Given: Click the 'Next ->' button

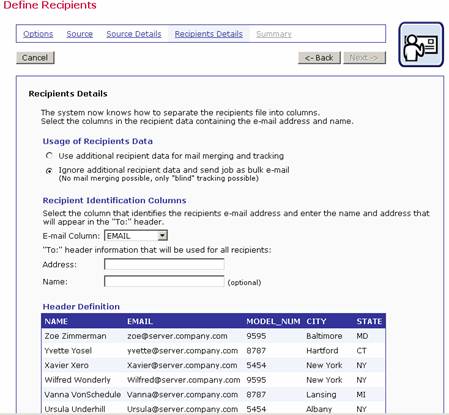Looking at the screenshot, I should (364, 58).
